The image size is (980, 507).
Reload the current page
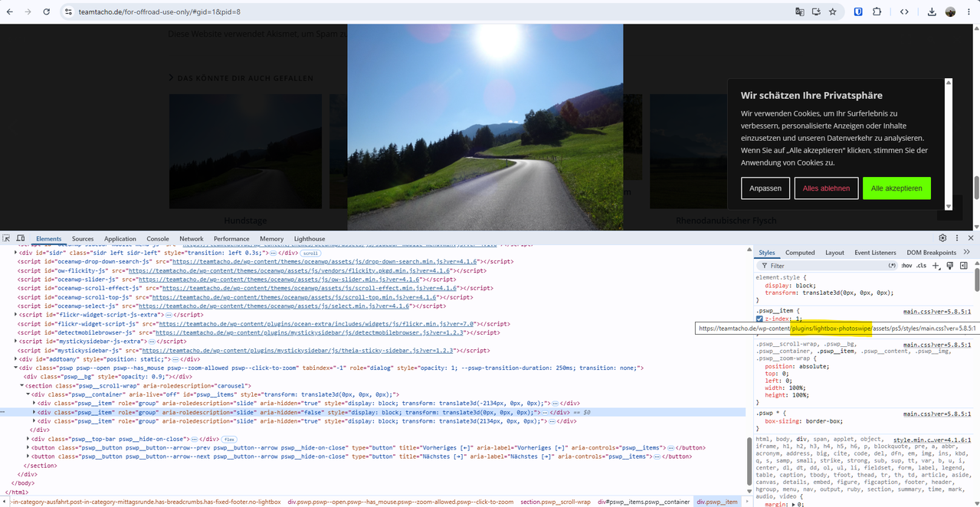(x=47, y=12)
